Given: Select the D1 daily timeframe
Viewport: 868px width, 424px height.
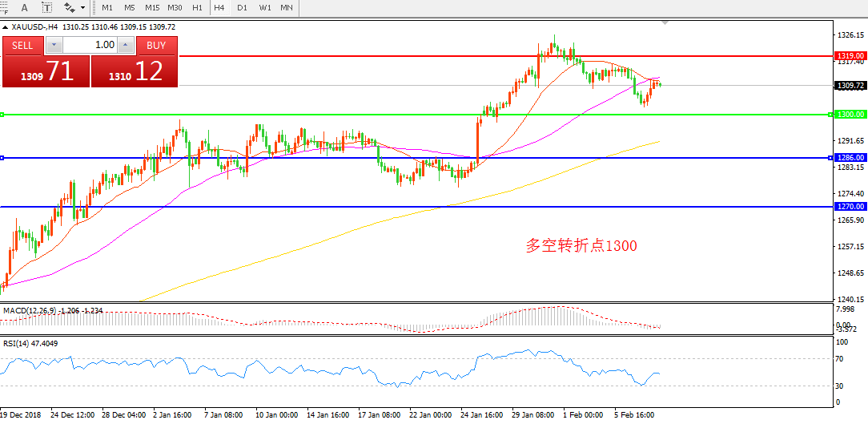Looking at the screenshot, I should [x=242, y=8].
